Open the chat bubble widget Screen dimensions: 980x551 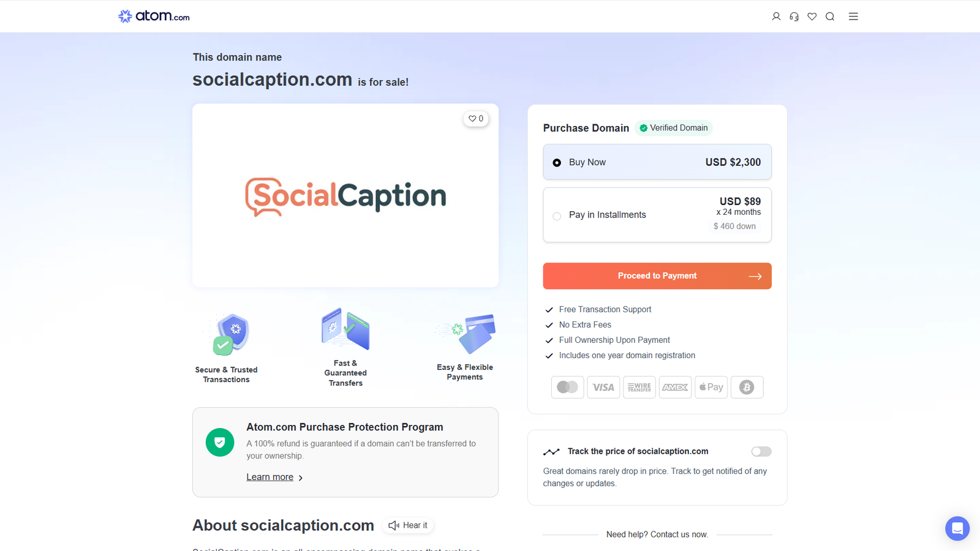click(x=957, y=528)
